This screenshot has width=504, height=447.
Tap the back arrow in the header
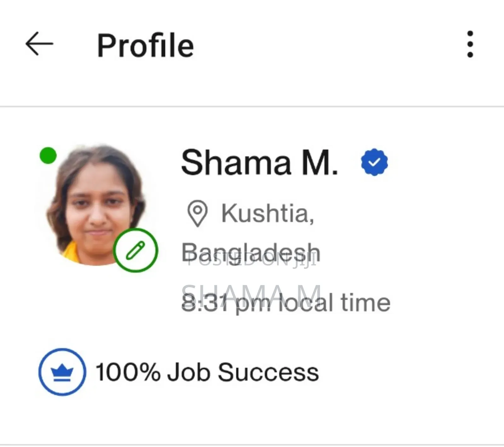coord(39,44)
